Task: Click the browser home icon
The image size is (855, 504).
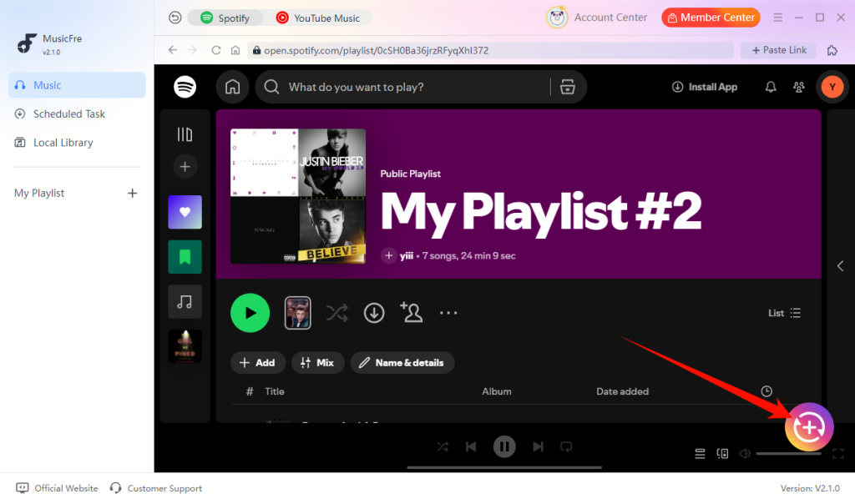Action: [235, 50]
